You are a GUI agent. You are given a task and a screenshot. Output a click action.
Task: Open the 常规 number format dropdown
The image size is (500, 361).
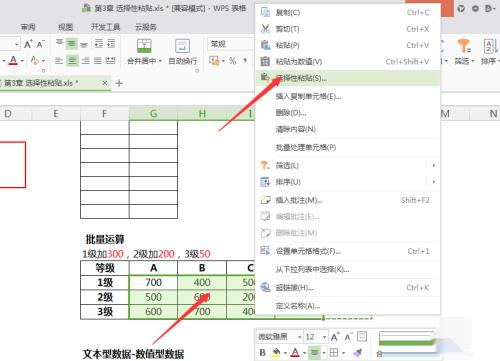[x=231, y=44]
